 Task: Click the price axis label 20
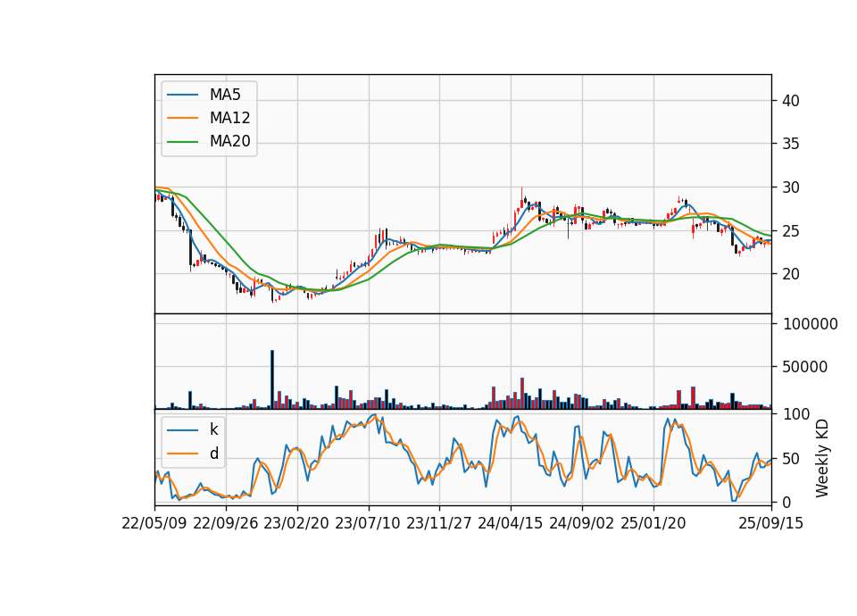791,274
